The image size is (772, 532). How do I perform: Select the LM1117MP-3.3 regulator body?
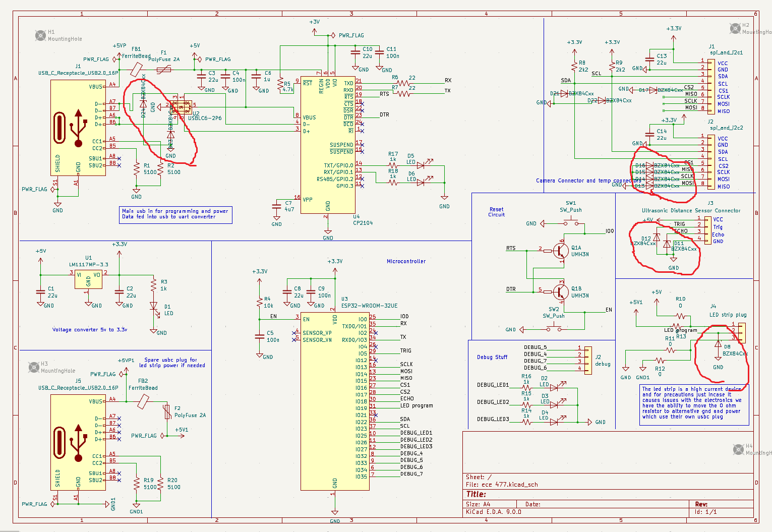point(88,279)
